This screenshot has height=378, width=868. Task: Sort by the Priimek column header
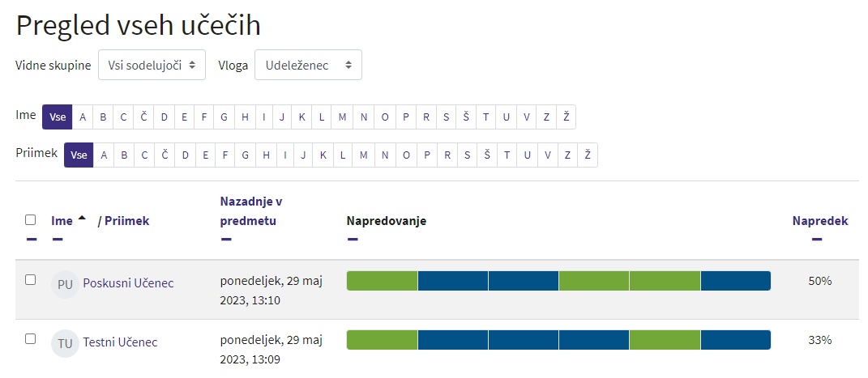(126, 220)
